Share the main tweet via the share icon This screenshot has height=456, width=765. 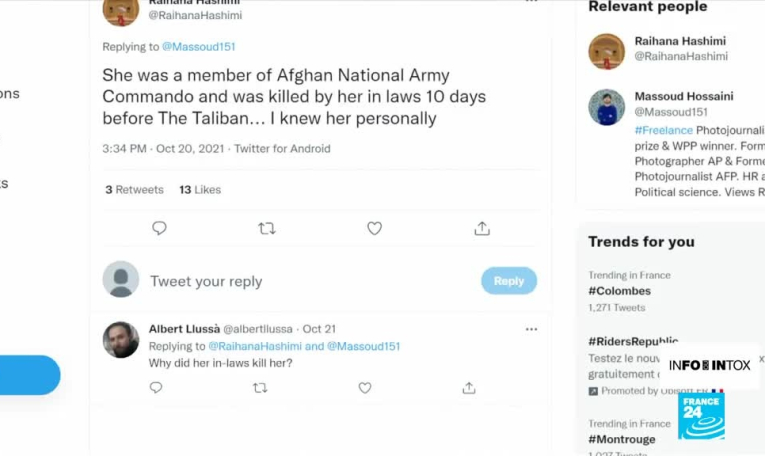coord(482,228)
